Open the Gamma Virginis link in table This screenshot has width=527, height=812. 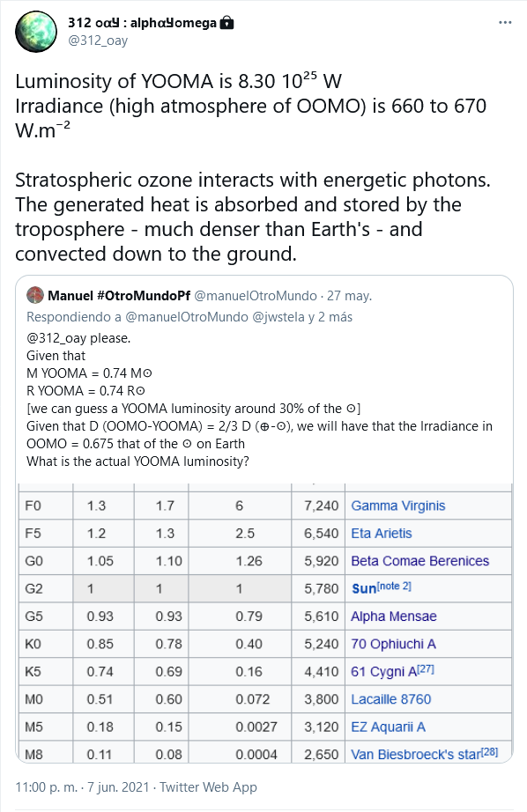pos(398,506)
